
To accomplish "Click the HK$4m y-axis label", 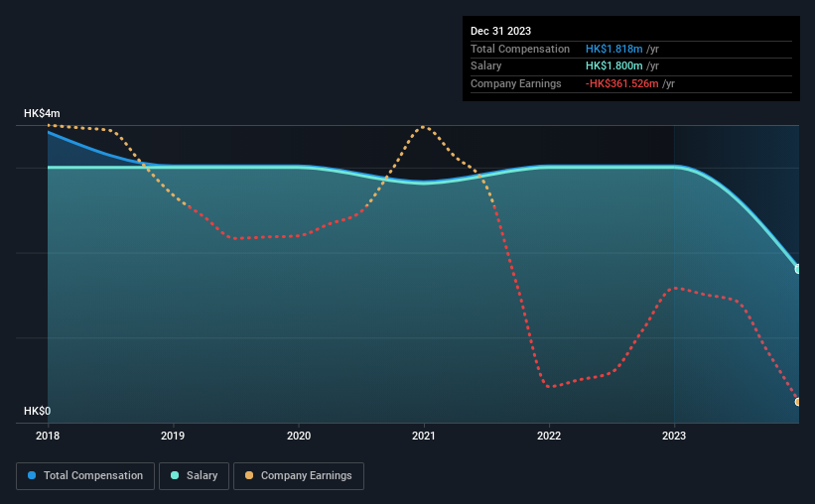I will click(42, 113).
